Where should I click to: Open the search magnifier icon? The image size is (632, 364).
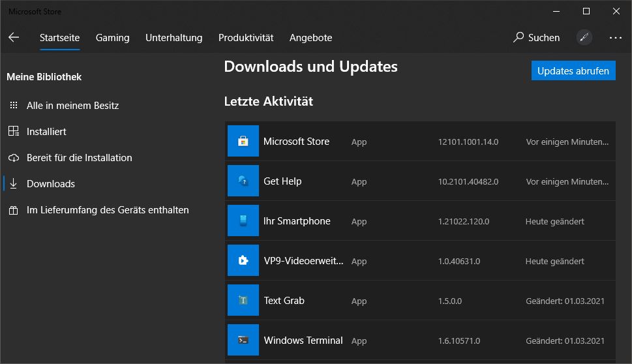[x=519, y=37]
